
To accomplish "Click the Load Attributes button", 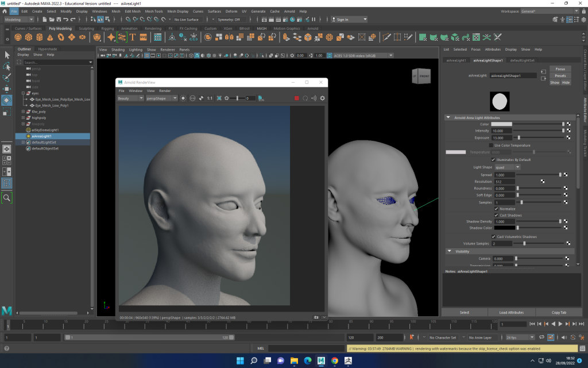I will [x=512, y=312].
